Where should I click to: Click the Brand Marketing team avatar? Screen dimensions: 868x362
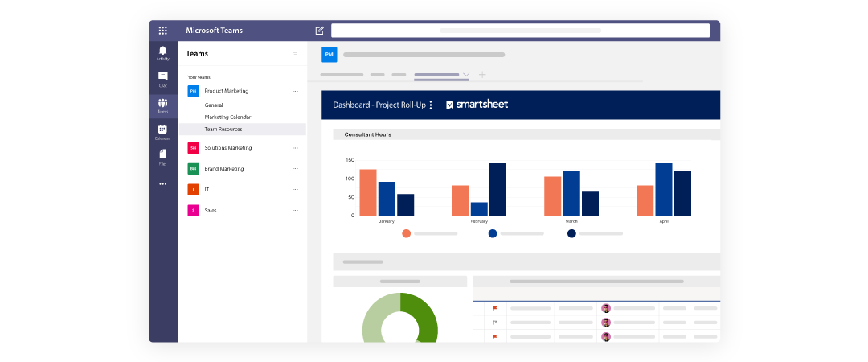coord(193,168)
